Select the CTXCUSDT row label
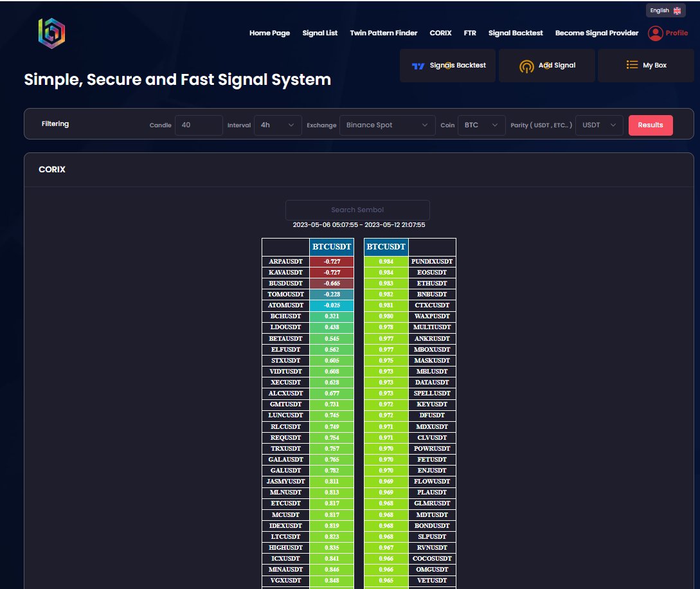 pos(432,305)
